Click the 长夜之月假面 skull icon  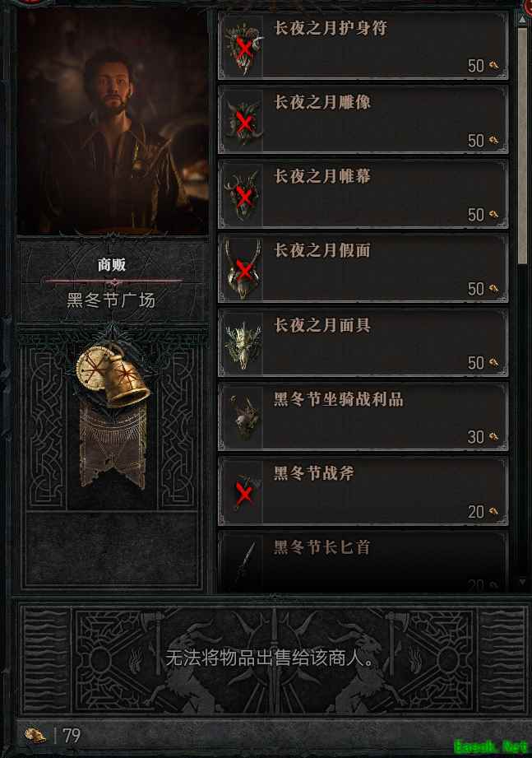[x=243, y=269]
